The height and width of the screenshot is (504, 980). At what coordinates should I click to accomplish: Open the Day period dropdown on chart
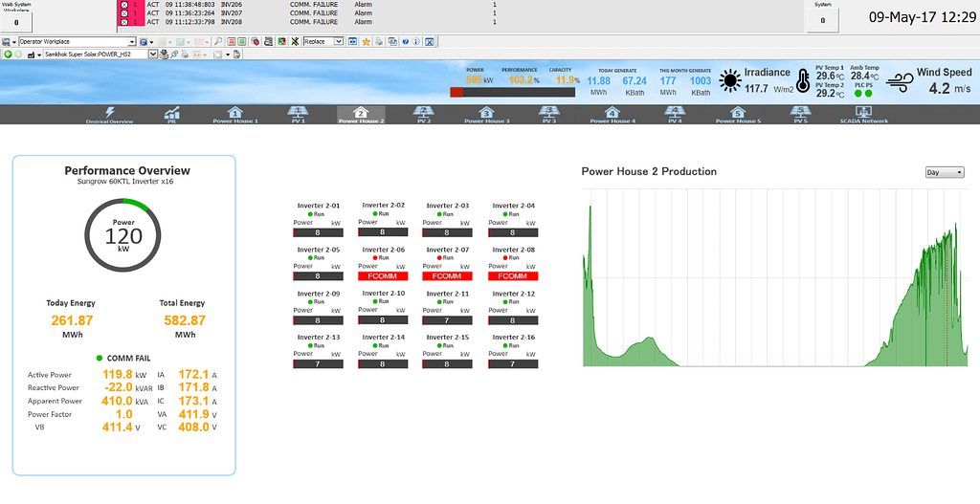click(x=944, y=172)
